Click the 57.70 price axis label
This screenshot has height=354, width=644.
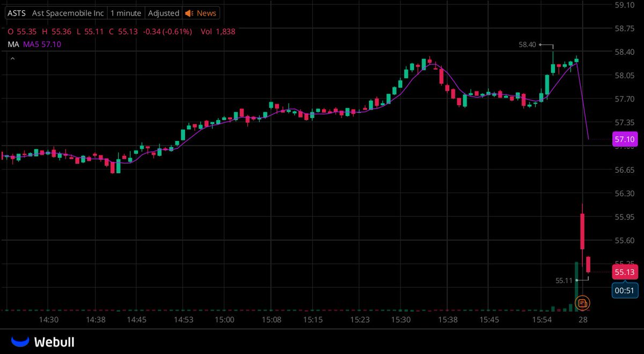(625, 99)
